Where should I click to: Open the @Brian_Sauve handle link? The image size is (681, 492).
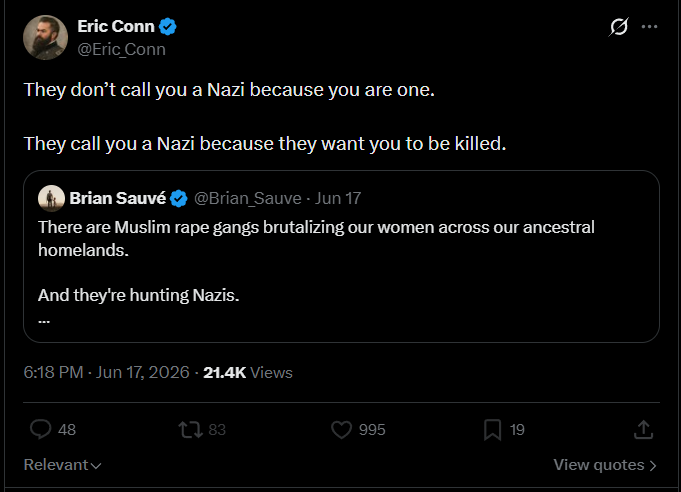pyautogui.click(x=248, y=198)
